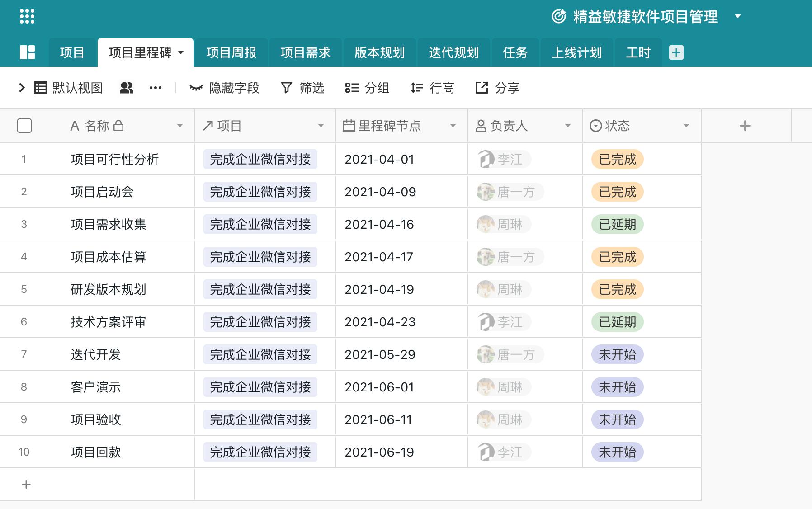Click the Share (分享) button

(497, 88)
